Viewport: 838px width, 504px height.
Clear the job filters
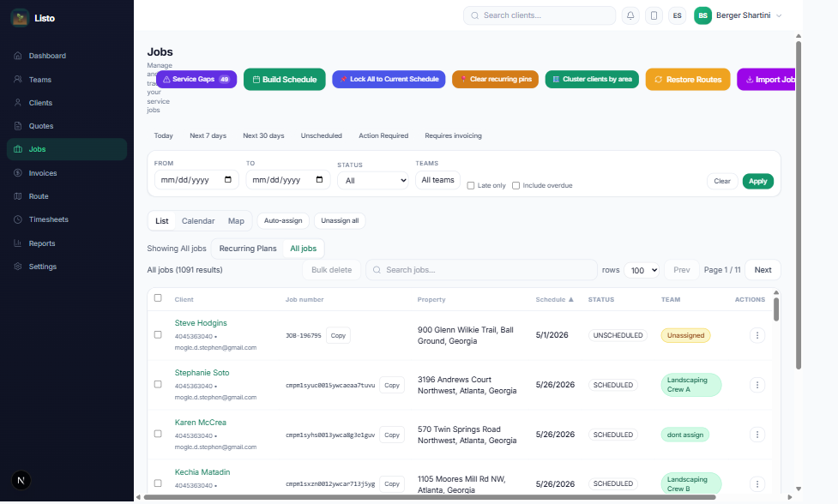(722, 182)
